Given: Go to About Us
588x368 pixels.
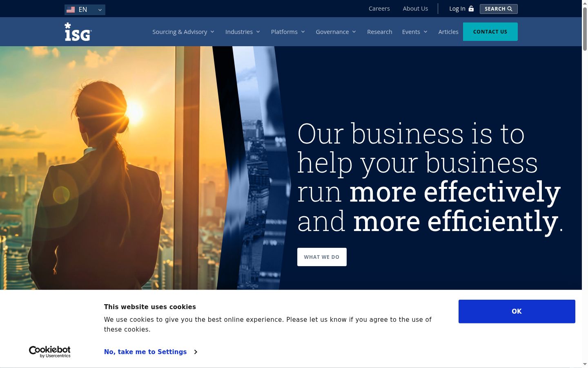Looking at the screenshot, I should (415, 9).
